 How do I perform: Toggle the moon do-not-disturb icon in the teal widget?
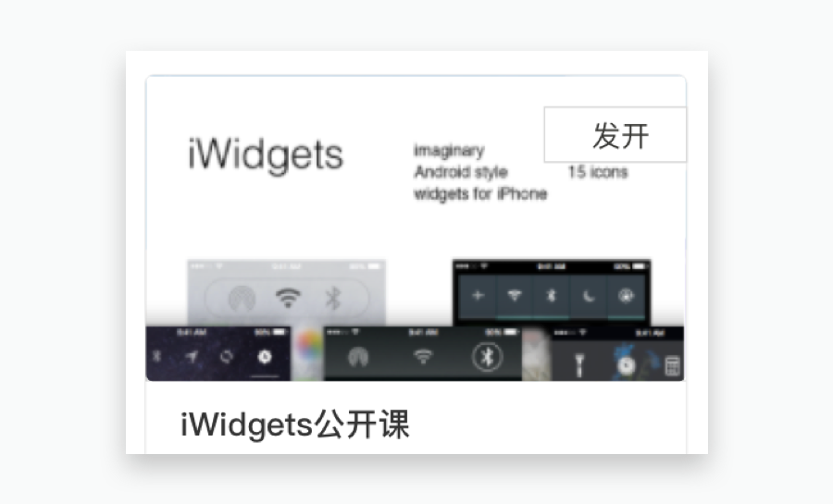coord(588,296)
